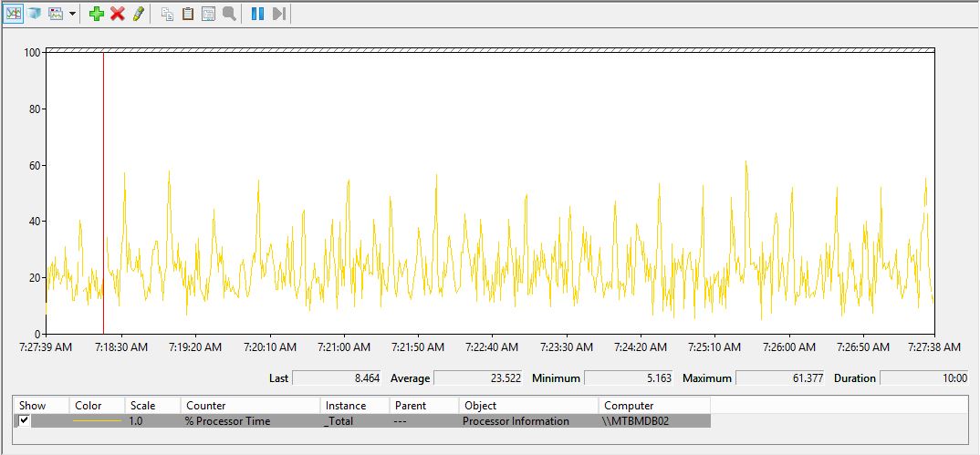Image resolution: width=980 pixels, height=455 pixels.
Task: Open the Properties toolbar icon
Action: point(208,13)
